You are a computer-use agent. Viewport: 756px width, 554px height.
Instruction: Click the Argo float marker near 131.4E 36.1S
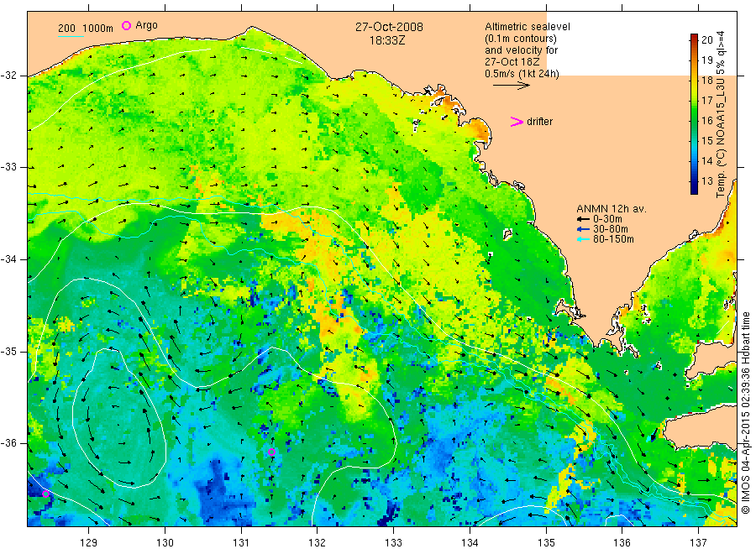(x=271, y=452)
